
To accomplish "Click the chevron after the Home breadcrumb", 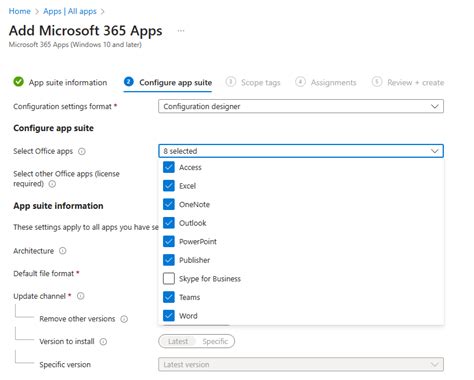I will 37,12.
